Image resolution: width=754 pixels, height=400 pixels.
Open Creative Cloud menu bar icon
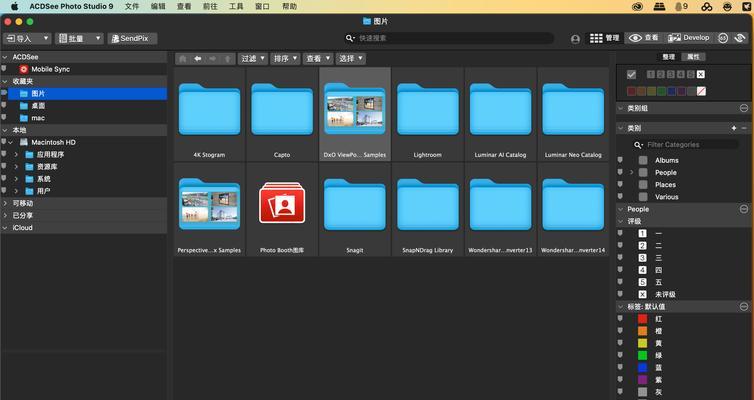(637, 6)
